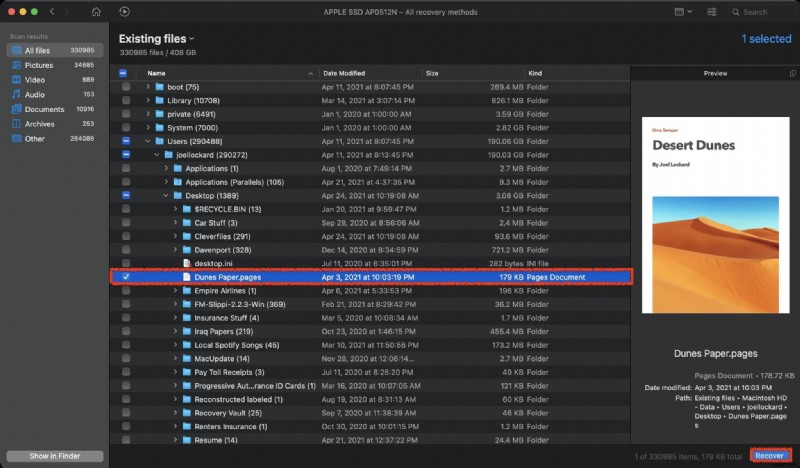
Task: Uncheck the Dunes Paper.pages checkbox
Action: (126, 277)
